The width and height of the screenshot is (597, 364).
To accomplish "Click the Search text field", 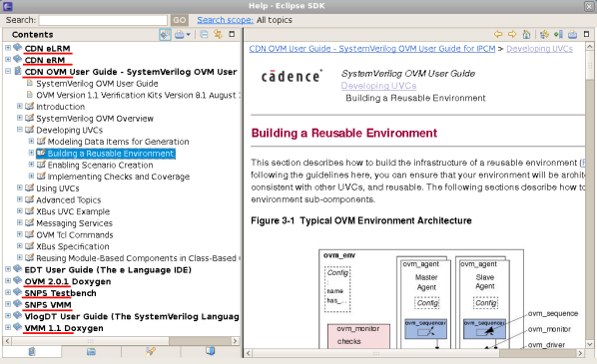I will tap(103, 20).
